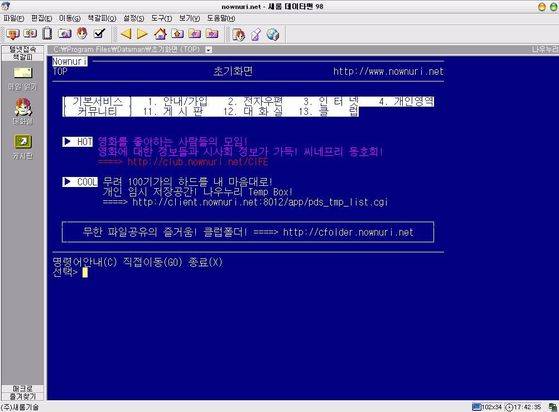Screen dimensions: 559x412
Task: Click the character sidebar icon
Action: (x=23, y=107)
